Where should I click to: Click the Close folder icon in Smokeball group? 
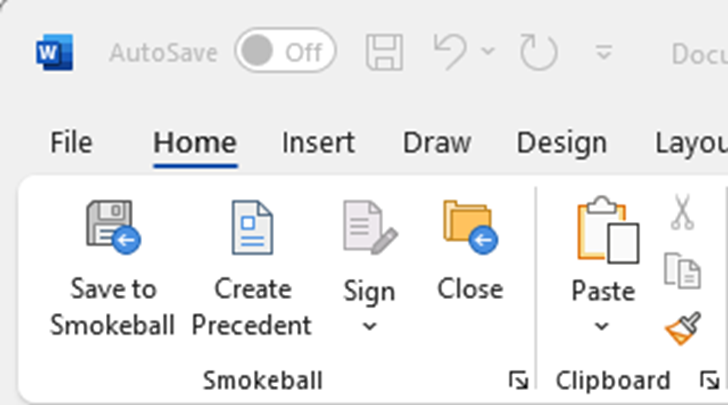[470, 228]
